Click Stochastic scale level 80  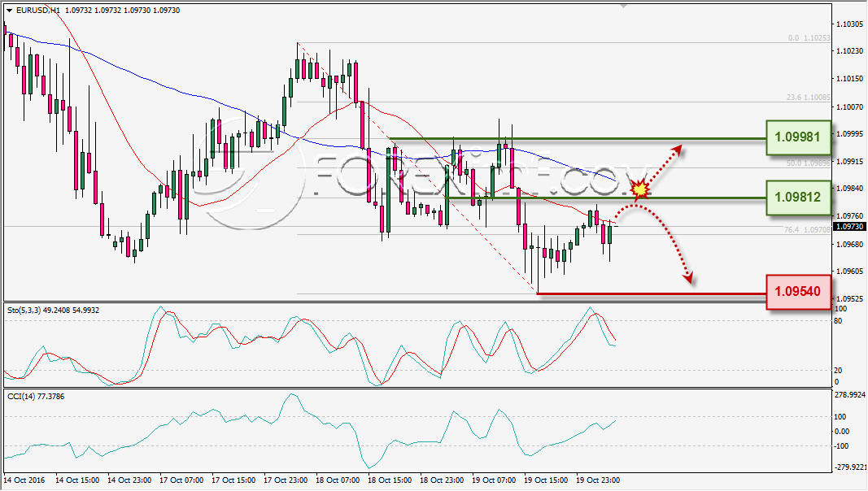pos(838,321)
